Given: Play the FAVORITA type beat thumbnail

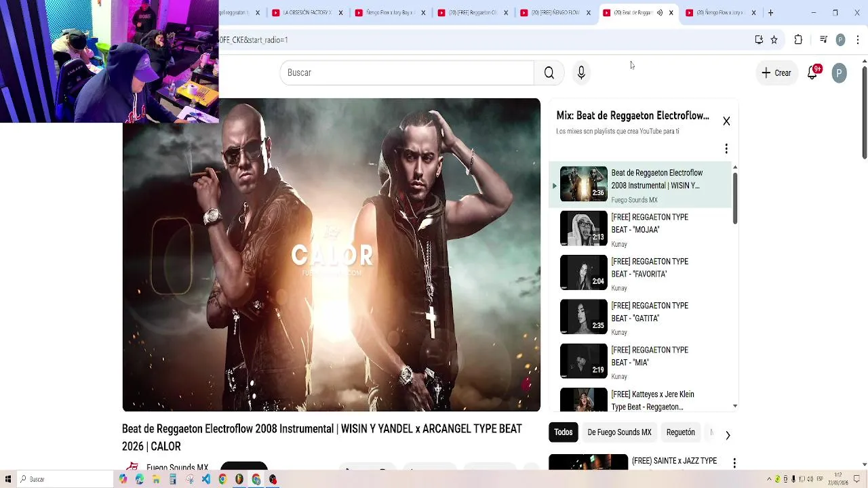Looking at the screenshot, I should click(x=584, y=272).
